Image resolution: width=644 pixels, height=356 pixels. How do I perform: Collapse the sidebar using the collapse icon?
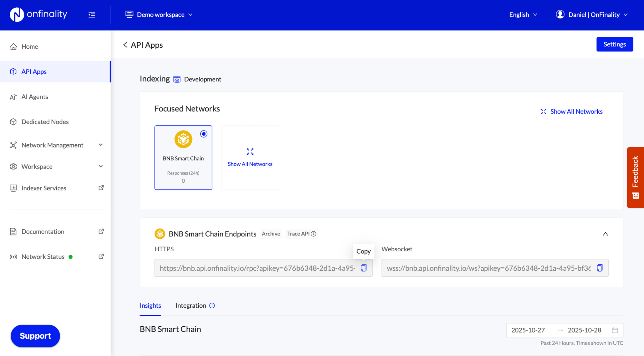(92, 14)
